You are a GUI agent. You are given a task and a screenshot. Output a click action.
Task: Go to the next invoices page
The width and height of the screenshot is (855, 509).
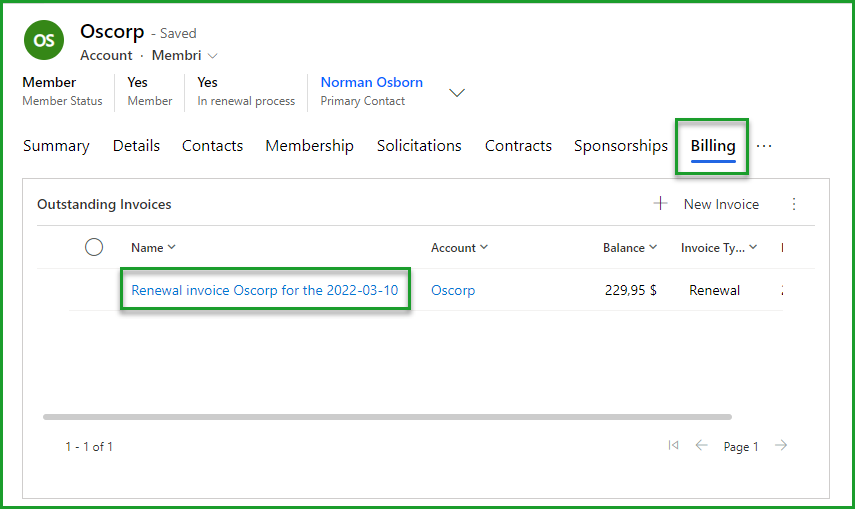pos(781,446)
